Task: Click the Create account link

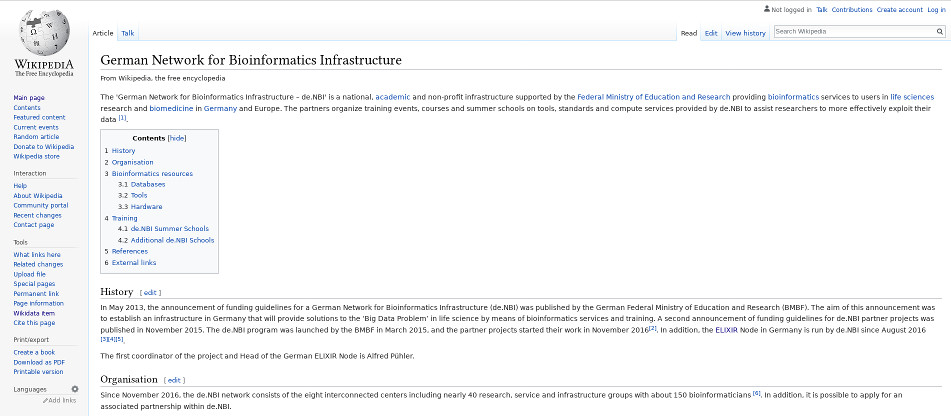Action: click(899, 10)
